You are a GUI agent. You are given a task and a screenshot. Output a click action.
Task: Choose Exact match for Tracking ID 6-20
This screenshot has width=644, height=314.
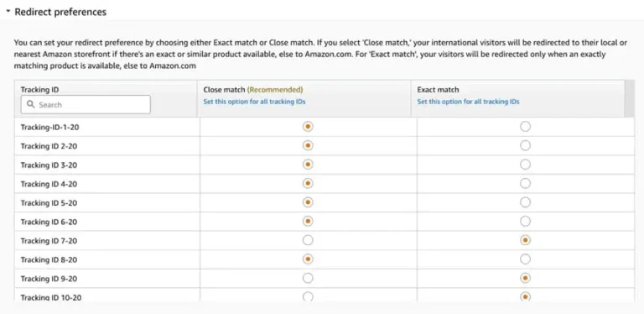pyautogui.click(x=525, y=222)
